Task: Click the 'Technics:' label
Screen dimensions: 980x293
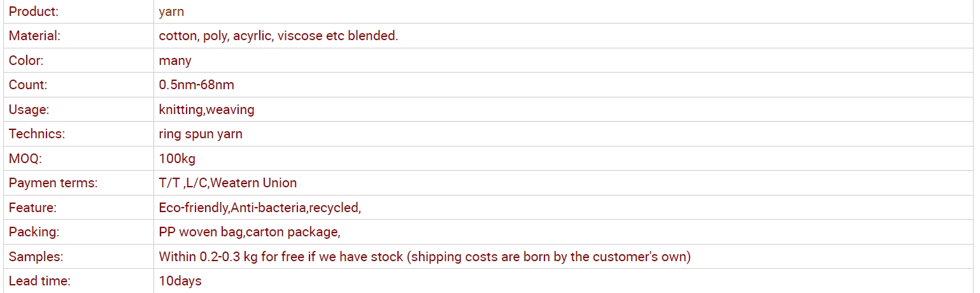Action: [x=37, y=134]
